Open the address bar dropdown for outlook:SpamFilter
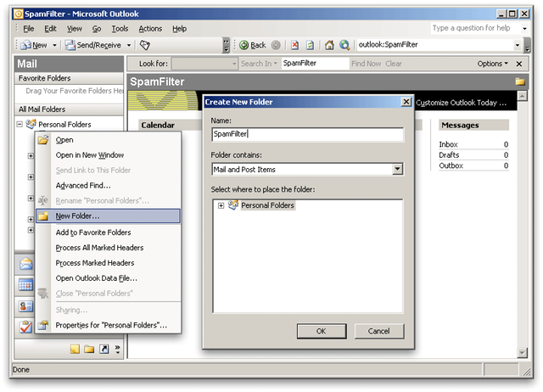 [x=518, y=45]
